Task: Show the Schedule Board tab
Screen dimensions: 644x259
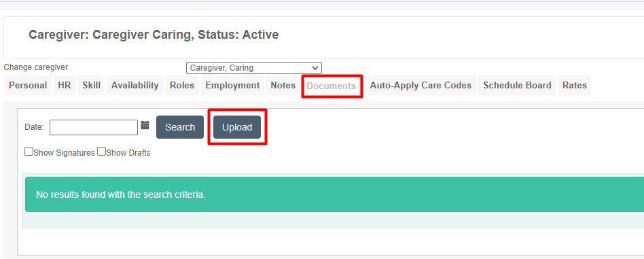Action: pyautogui.click(x=517, y=86)
